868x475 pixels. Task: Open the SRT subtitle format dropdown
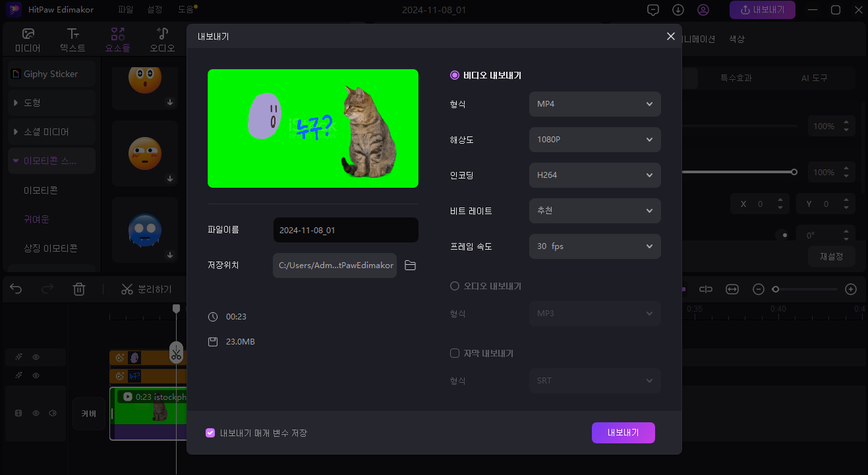594,381
